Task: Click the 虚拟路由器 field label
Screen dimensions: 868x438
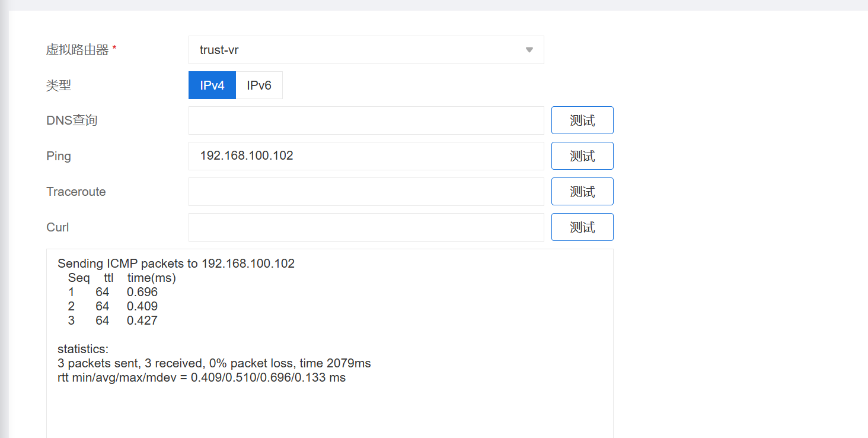Action: pyautogui.click(x=78, y=50)
